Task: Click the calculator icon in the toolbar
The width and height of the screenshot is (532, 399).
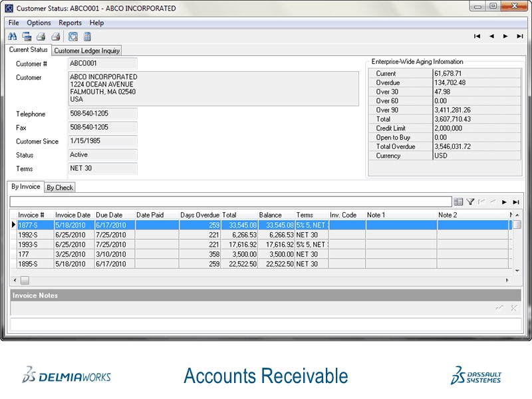Action: (x=88, y=37)
